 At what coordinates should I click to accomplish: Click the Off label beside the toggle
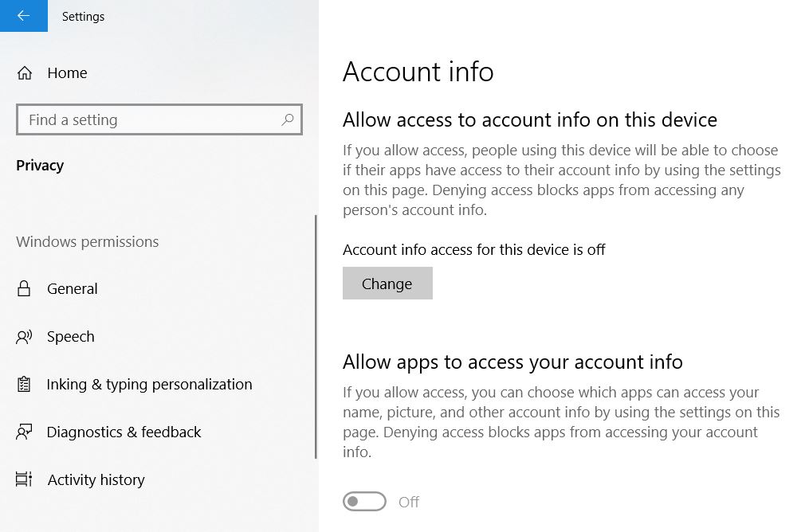[x=409, y=502]
